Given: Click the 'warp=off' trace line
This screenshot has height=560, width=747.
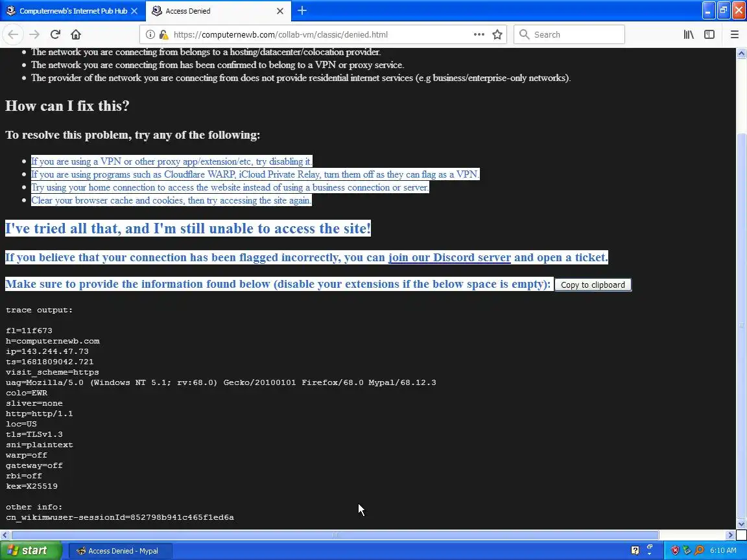Looking at the screenshot, I should click(27, 455).
